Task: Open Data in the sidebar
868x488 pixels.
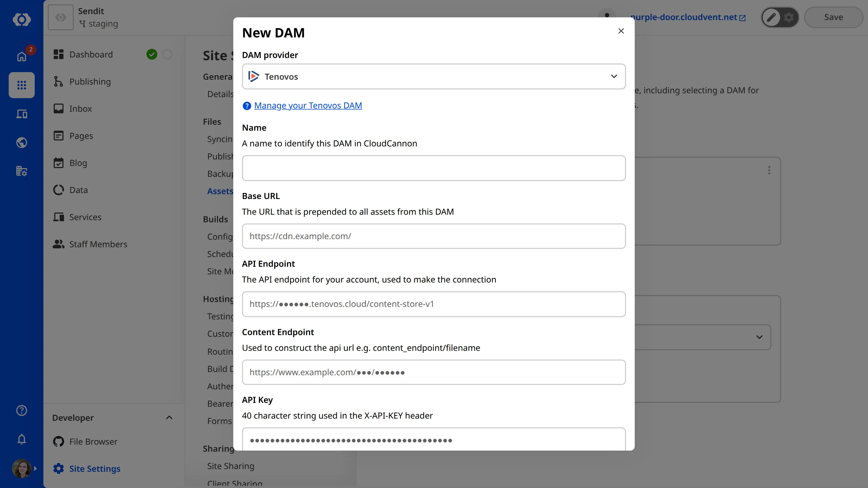Action: (x=78, y=190)
